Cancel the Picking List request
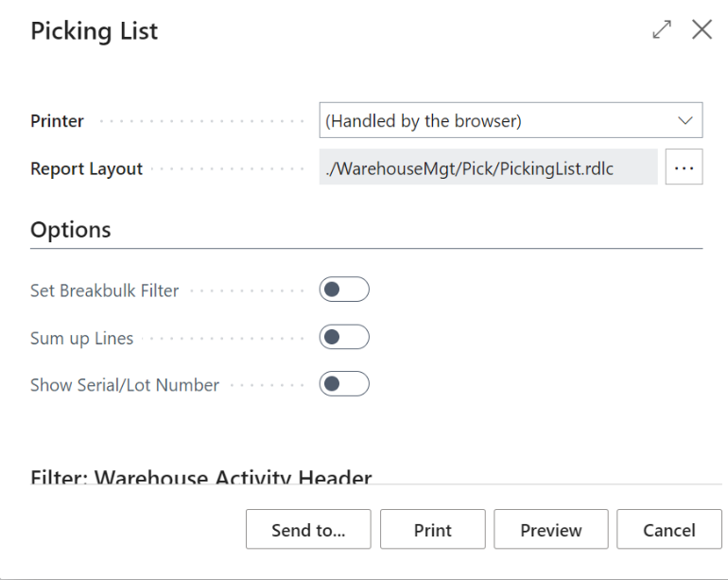The height and width of the screenshot is (580, 728). click(x=669, y=530)
